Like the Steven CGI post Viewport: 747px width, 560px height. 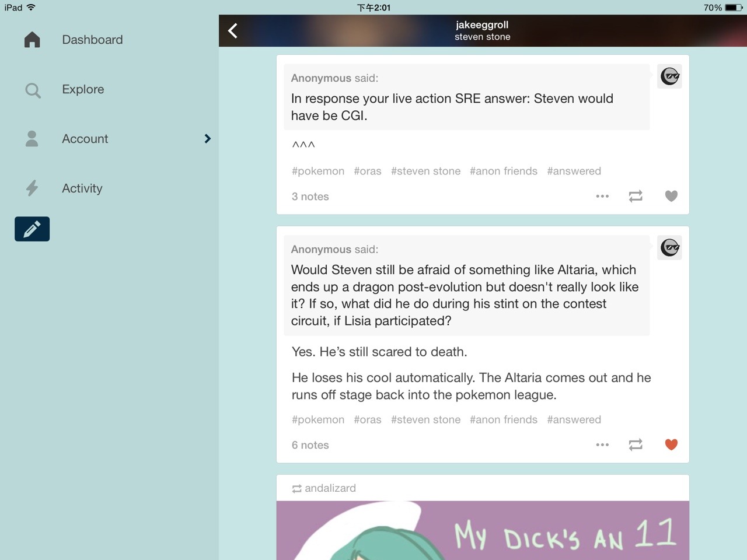(x=671, y=197)
